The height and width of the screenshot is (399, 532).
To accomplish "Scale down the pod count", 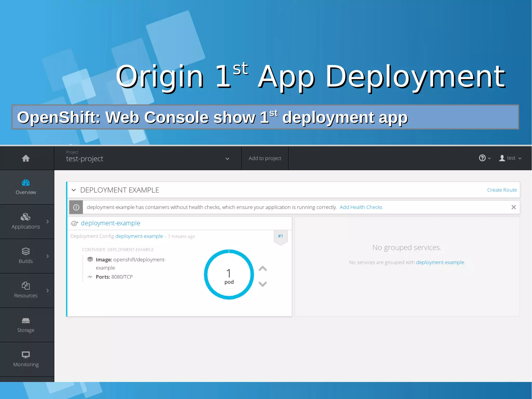I will pos(263,284).
